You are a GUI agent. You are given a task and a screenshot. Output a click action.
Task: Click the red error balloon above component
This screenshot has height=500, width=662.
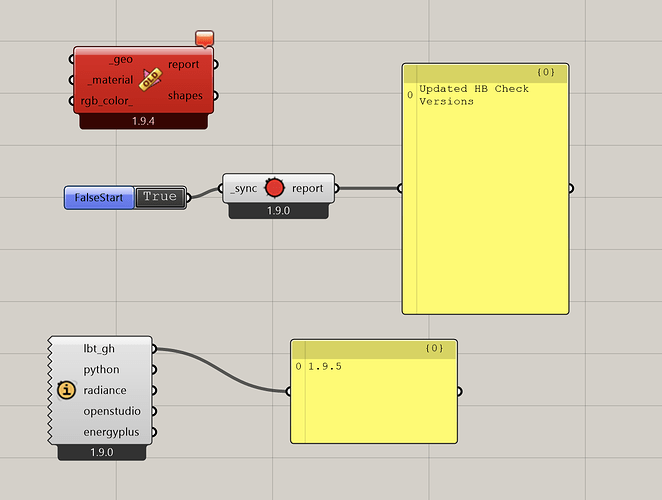click(x=205, y=39)
